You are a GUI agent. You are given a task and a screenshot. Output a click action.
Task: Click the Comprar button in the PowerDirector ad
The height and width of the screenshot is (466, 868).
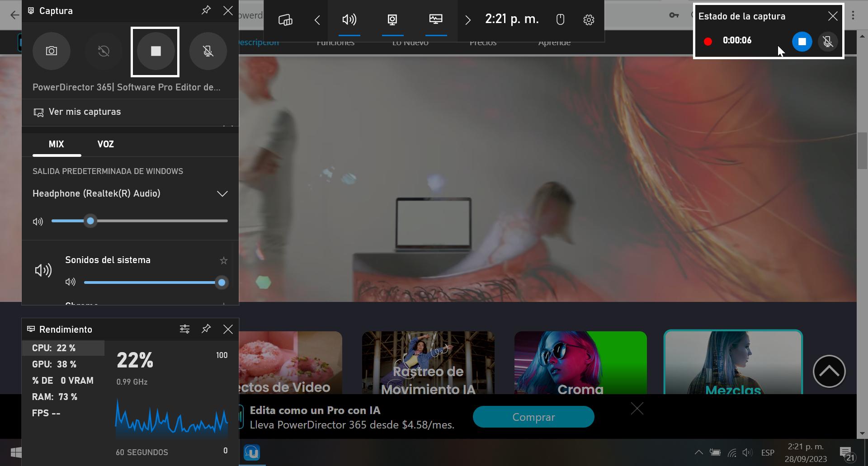pyautogui.click(x=533, y=416)
